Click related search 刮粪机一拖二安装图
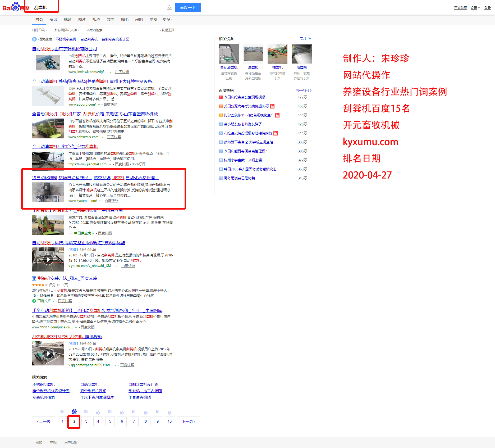495x448 pixels. tap(145, 391)
